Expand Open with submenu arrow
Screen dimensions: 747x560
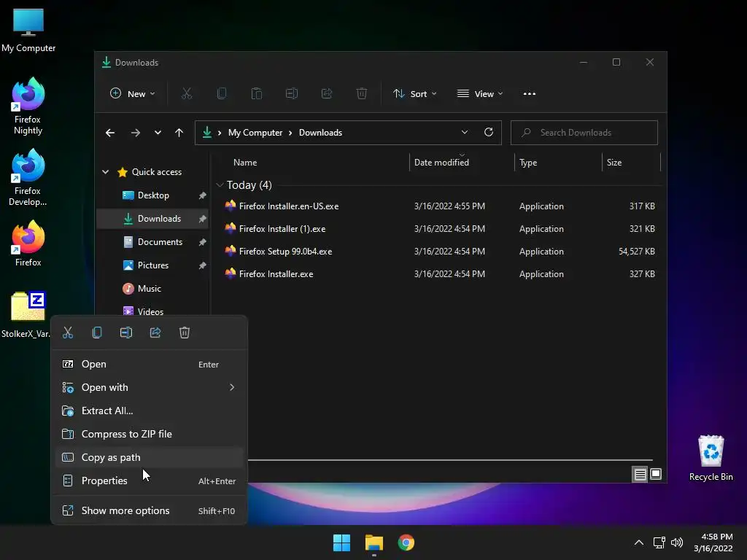[232, 388]
